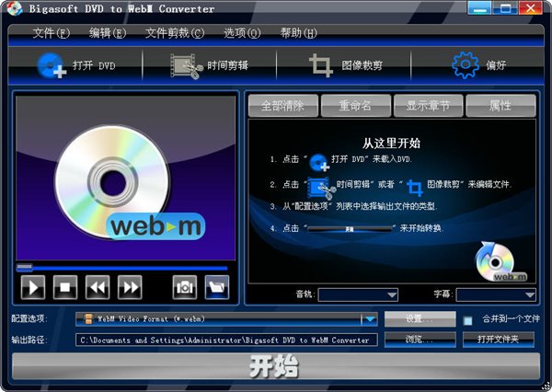Screen dimensions: 552x392
Task: Expand the audio track (音轨) dropdown
Action: tap(392, 294)
